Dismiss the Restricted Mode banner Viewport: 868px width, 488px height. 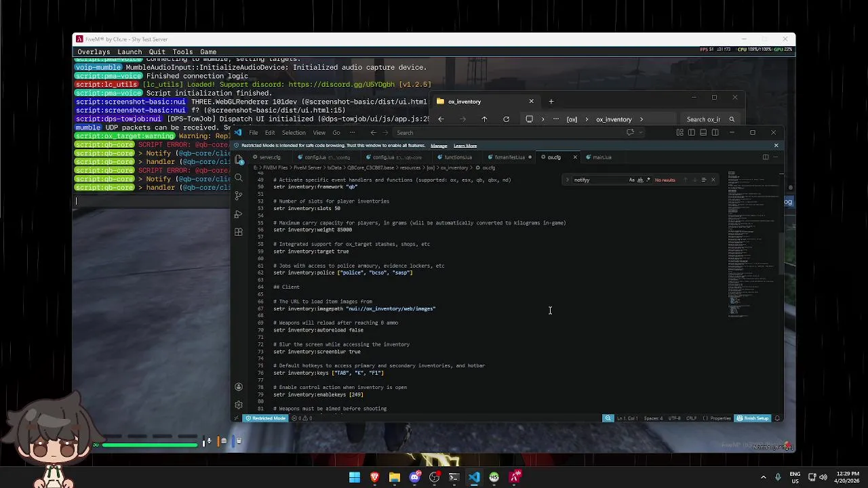click(776, 146)
